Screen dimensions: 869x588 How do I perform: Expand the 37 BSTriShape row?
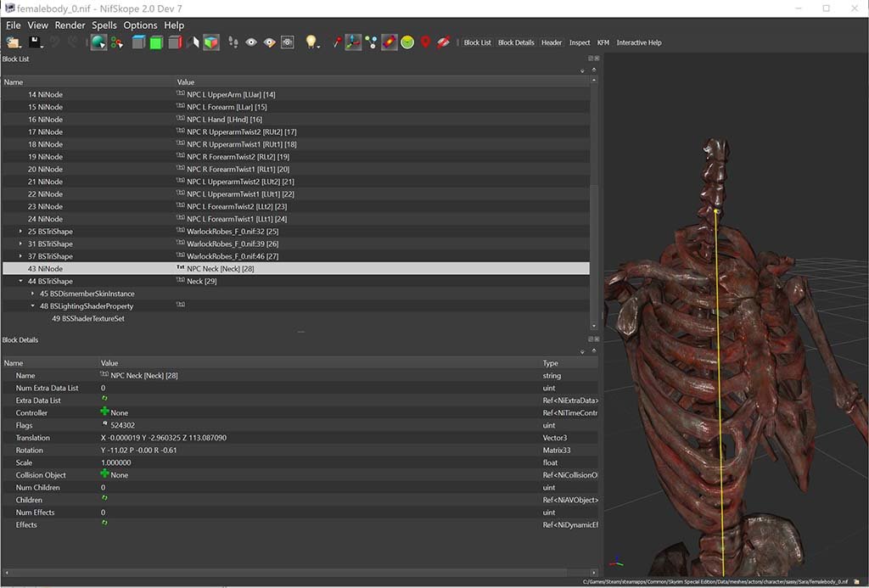[x=20, y=256]
